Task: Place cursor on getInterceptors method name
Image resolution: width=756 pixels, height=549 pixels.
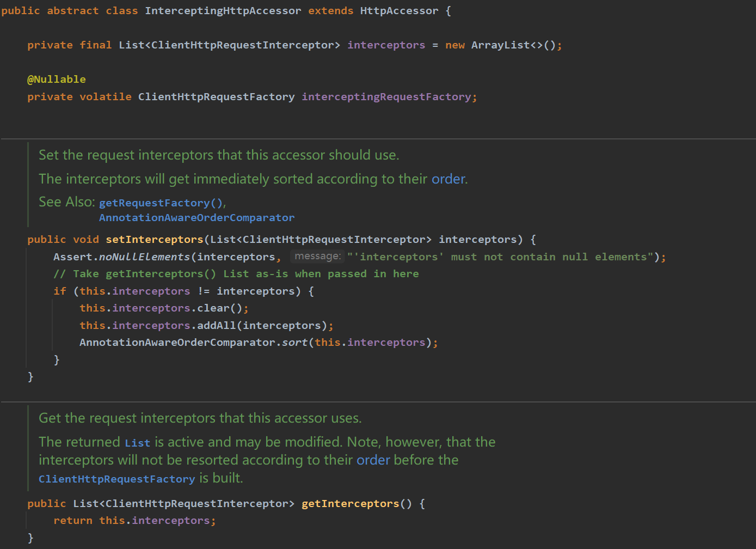Action: click(351, 504)
